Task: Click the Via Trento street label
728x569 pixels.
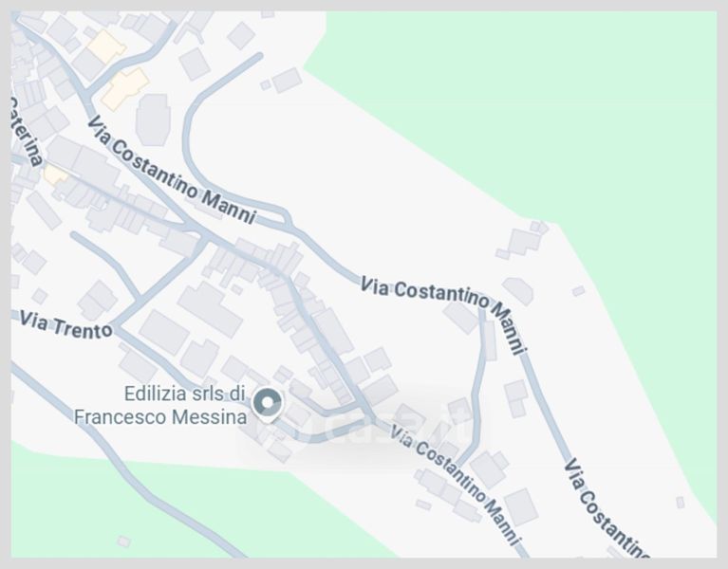Action: point(66,325)
